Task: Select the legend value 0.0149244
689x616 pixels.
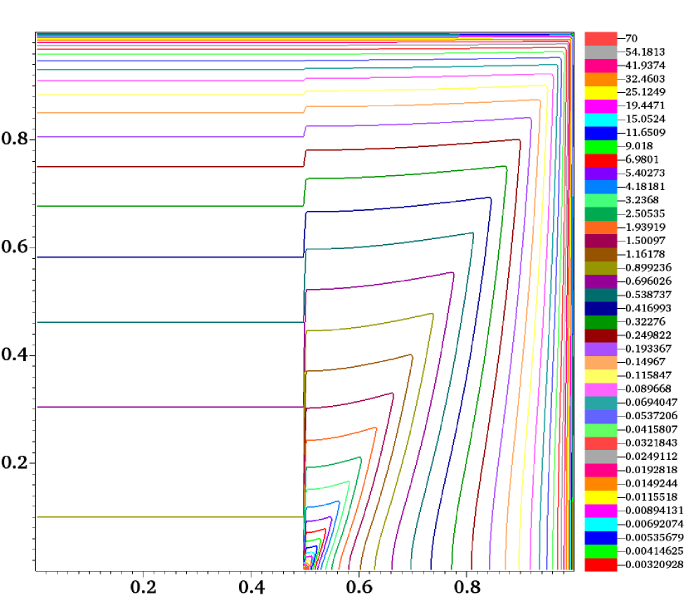Action: [x=651, y=484]
